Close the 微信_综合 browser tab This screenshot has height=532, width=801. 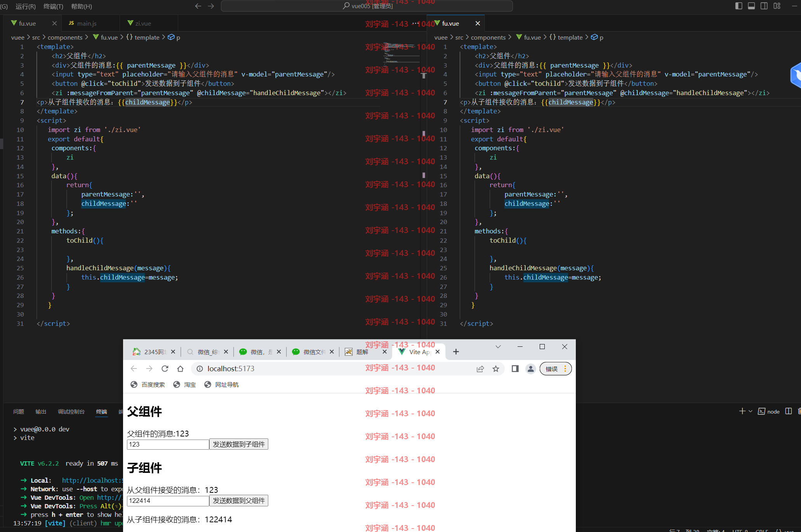[226, 352]
